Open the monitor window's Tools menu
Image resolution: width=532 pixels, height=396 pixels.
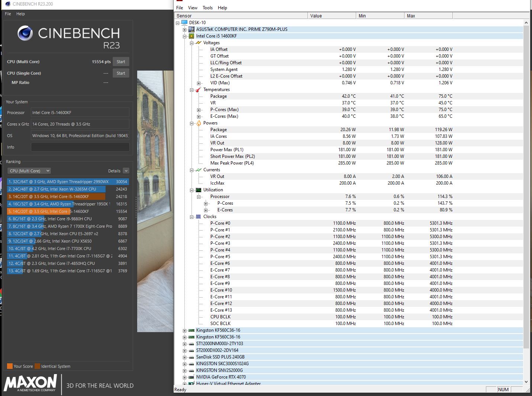[x=207, y=8]
